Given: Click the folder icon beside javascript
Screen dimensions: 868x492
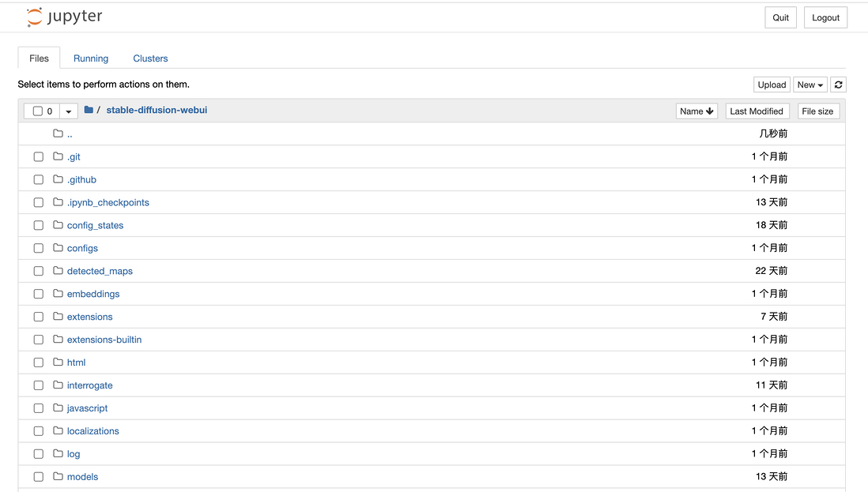Looking at the screenshot, I should pos(58,408).
